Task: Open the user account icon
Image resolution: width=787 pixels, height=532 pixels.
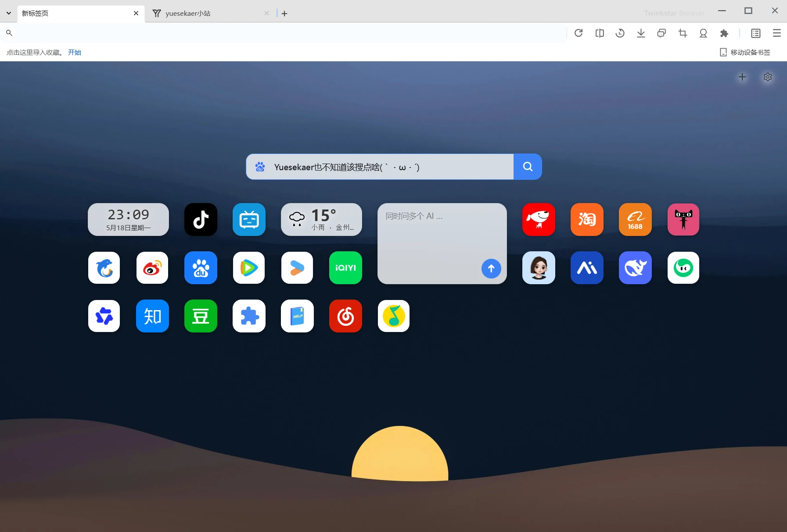Action: point(703,33)
